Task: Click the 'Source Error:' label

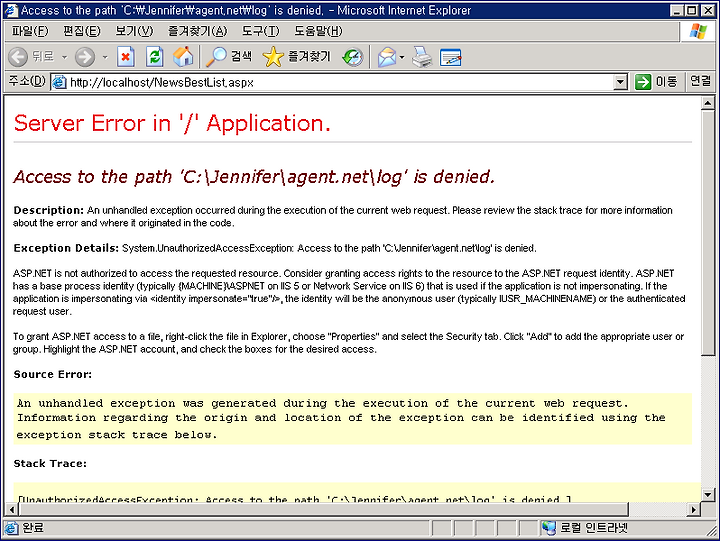Action: tap(53, 374)
